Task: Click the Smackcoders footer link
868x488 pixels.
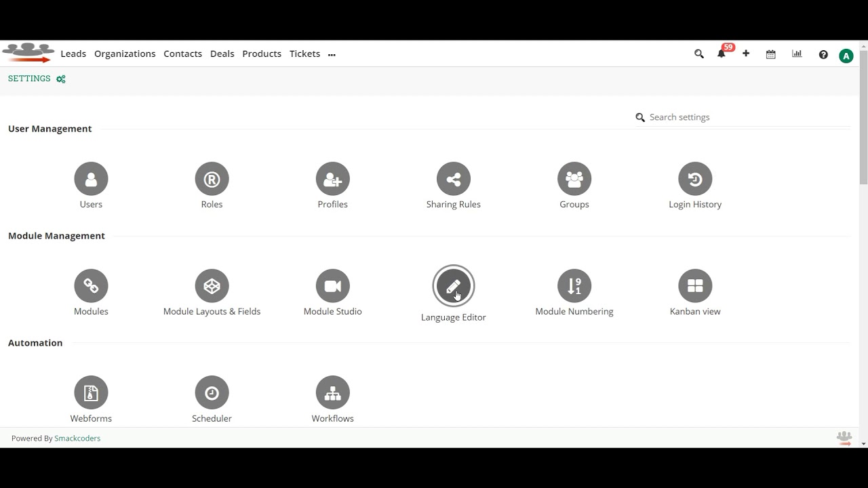Action: 77,439
